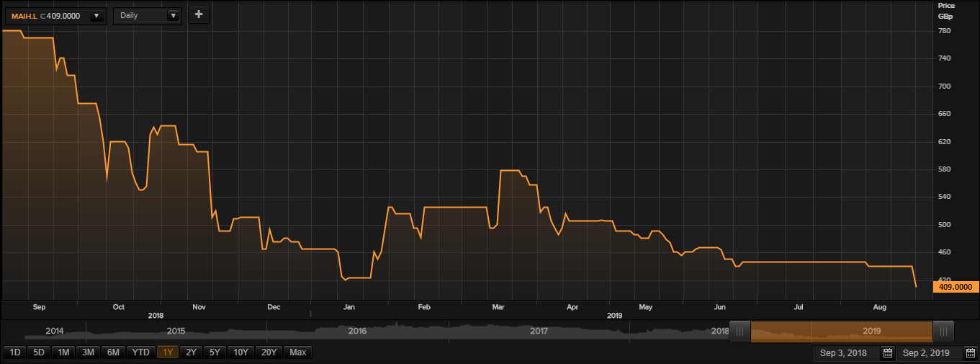Choose the 6M range button
The height and width of the screenshot is (364, 980).
[x=113, y=352]
